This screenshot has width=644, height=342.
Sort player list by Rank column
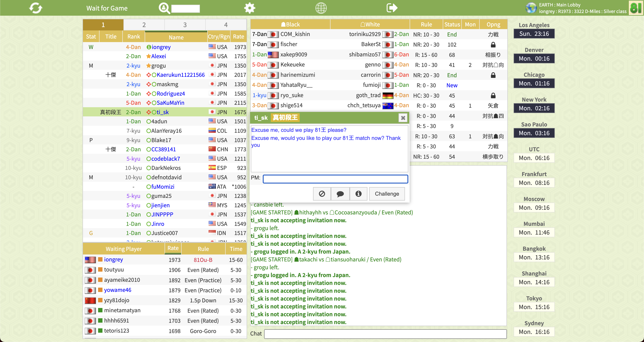click(133, 36)
